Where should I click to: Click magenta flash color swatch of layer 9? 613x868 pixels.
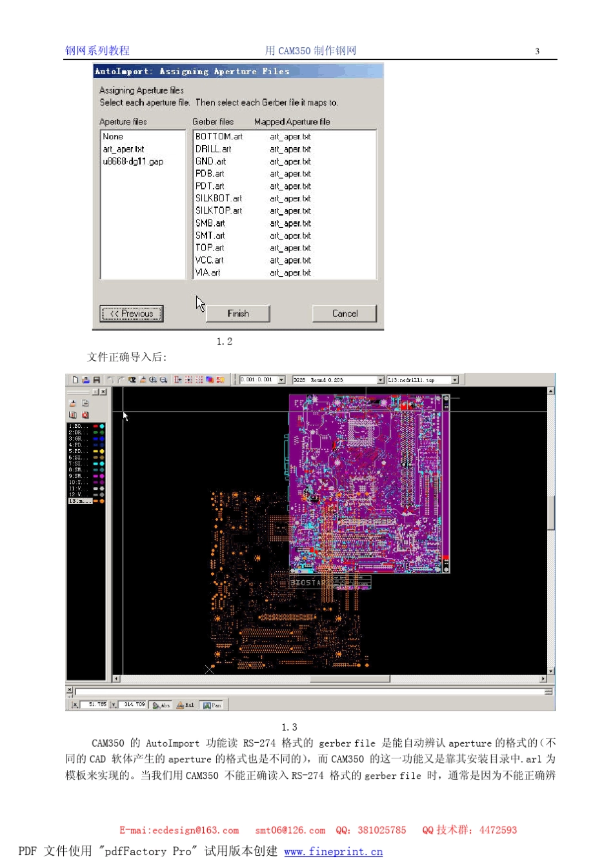pos(102,476)
